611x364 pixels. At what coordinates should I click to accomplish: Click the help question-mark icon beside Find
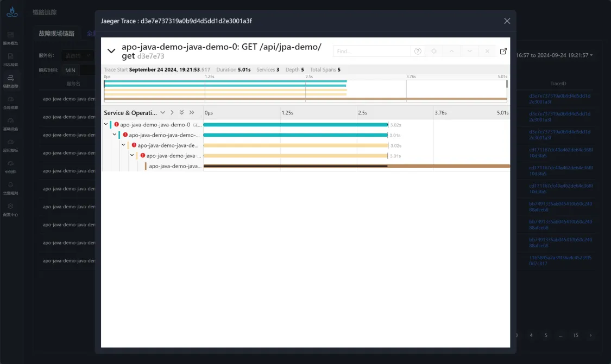point(418,51)
